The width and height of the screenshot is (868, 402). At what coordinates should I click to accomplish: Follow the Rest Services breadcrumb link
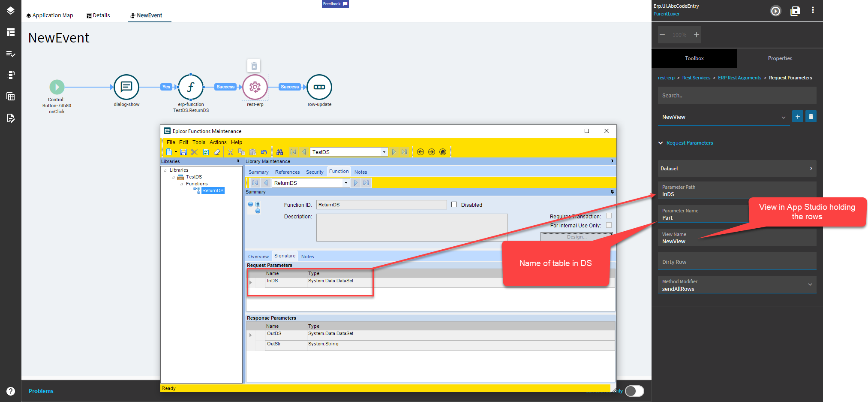point(696,78)
